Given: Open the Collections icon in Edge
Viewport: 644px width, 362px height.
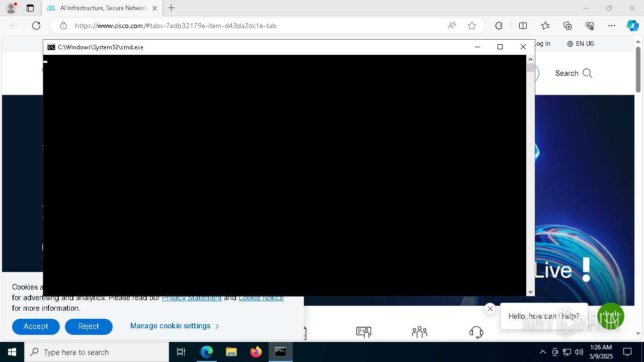Looking at the screenshot, I should [568, 26].
